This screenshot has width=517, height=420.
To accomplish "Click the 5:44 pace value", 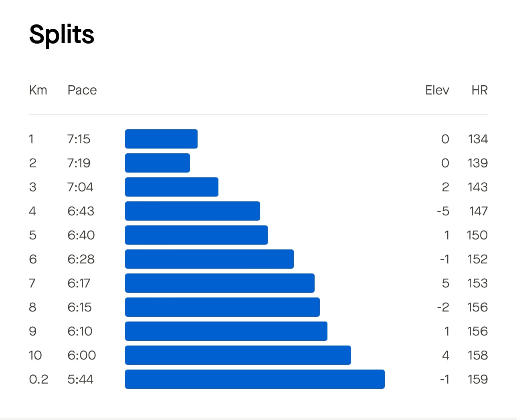I will click(x=81, y=379).
